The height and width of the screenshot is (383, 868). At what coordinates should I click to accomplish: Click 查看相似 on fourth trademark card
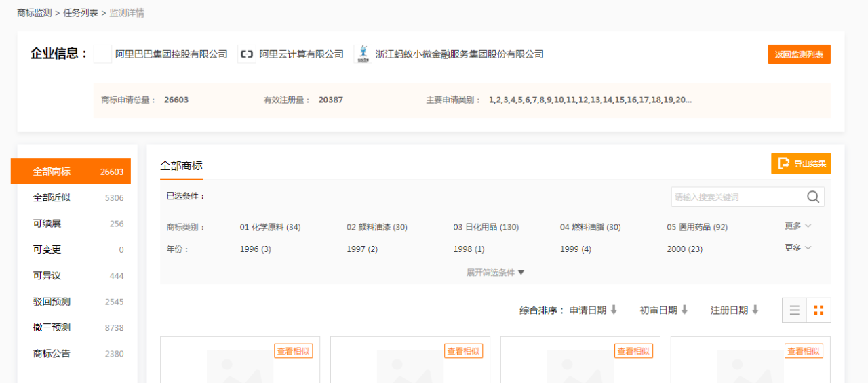[x=804, y=351]
